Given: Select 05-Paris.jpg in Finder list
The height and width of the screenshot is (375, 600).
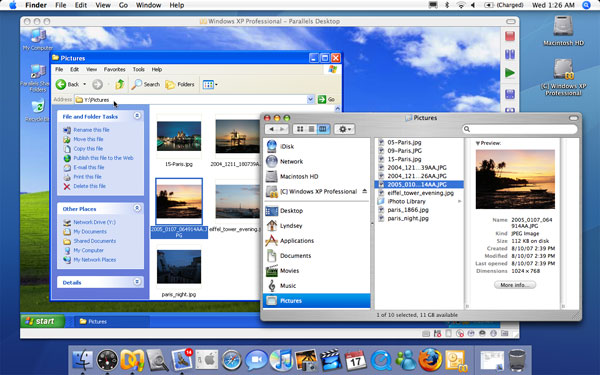Looking at the screenshot, I should click(404, 142).
